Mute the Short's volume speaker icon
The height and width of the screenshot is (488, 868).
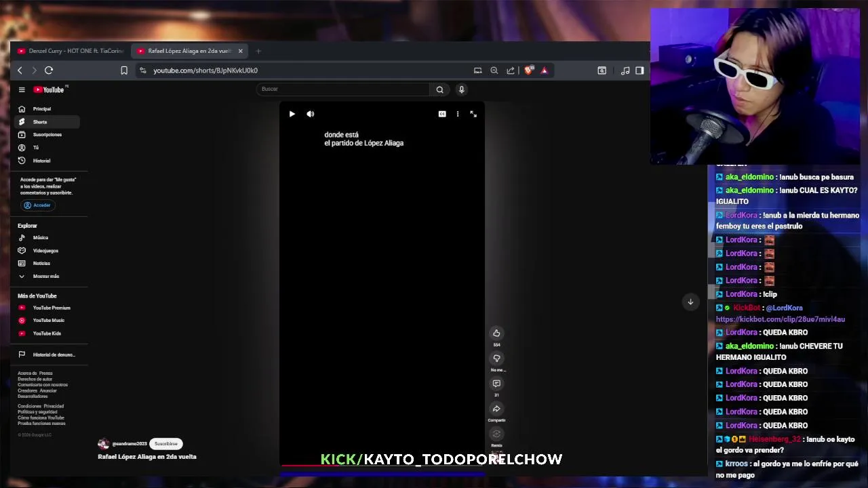click(311, 114)
